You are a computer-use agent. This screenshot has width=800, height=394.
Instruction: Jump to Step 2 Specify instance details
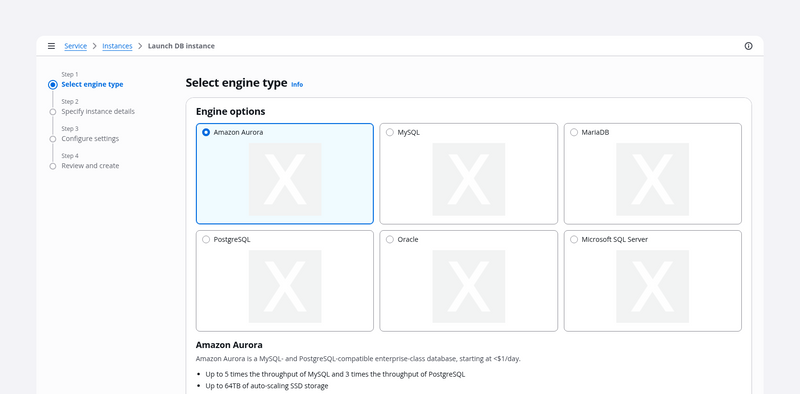tap(98, 111)
